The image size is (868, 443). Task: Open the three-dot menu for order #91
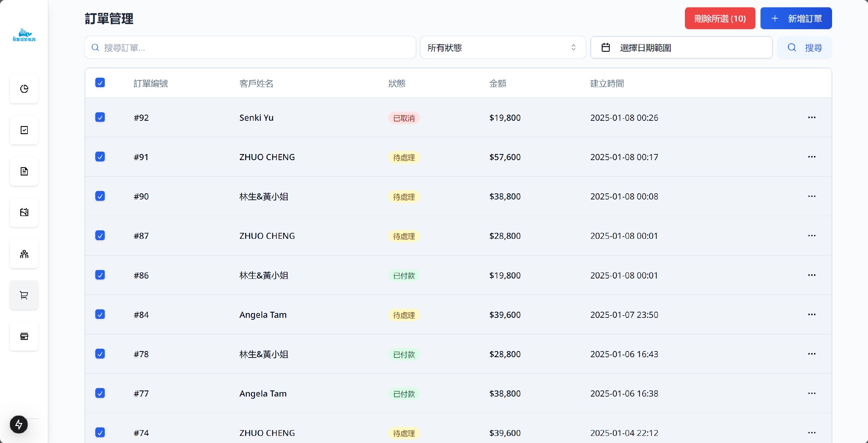(811, 157)
